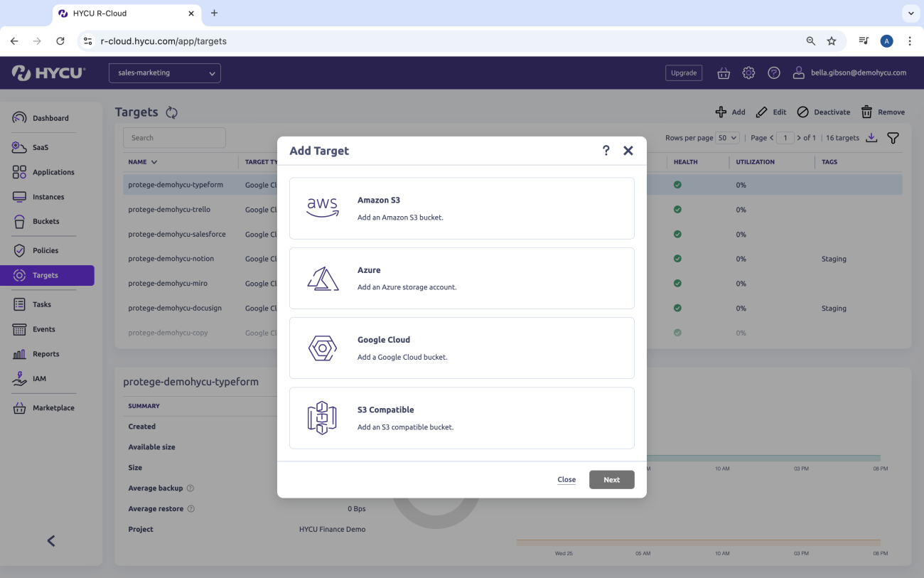This screenshot has width=924, height=578.
Task: Choose the Azure storage account option
Action: coord(461,278)
